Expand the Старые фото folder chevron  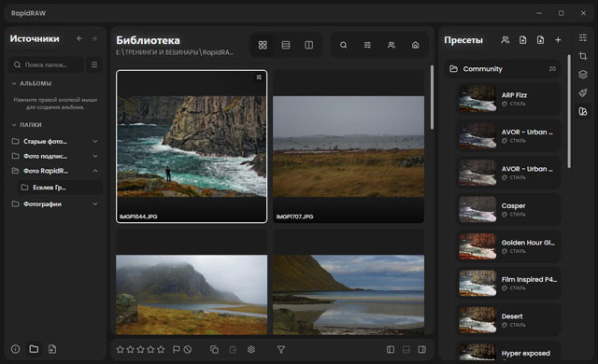coord(95,141)
